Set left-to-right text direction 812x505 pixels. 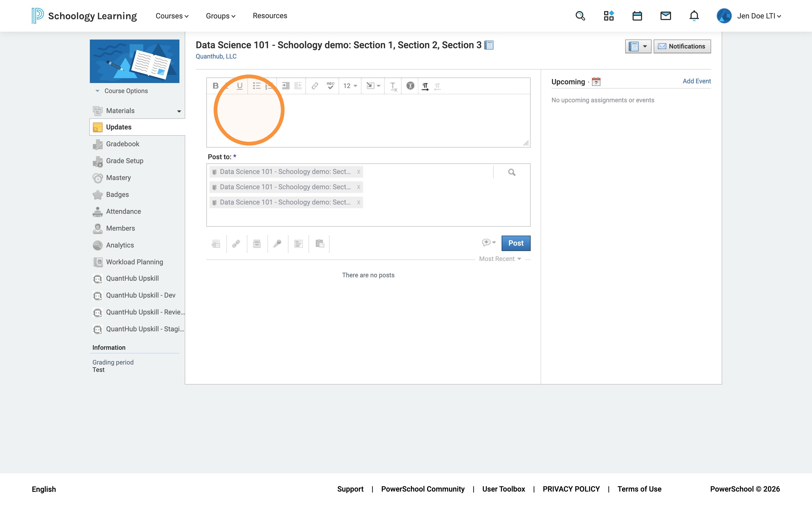[x=425, y=86]
